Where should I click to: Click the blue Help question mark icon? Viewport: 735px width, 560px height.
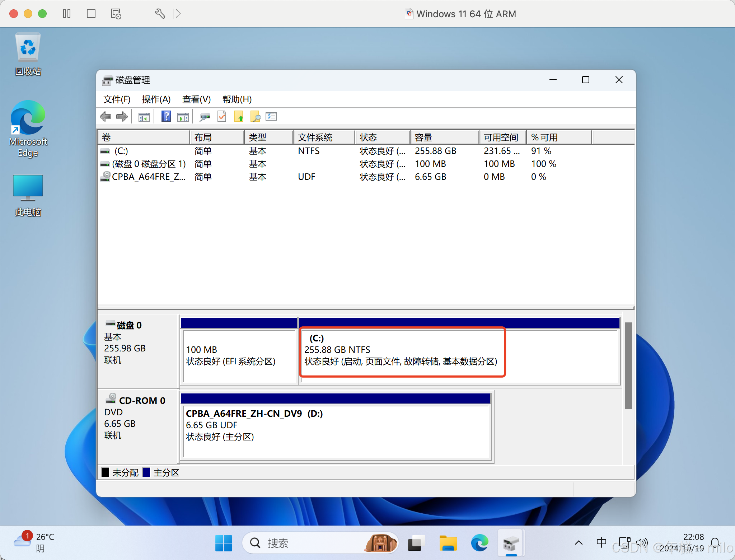pos(166,117)
